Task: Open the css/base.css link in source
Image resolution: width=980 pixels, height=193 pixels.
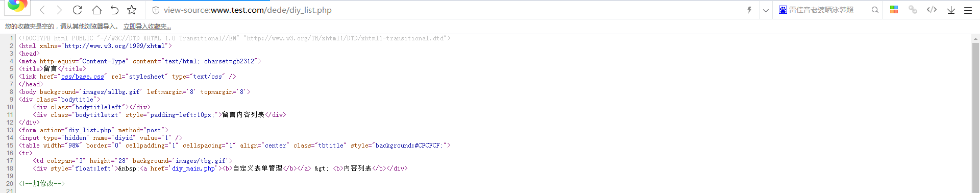Action: pyautogui.click(x=83, y=77)
